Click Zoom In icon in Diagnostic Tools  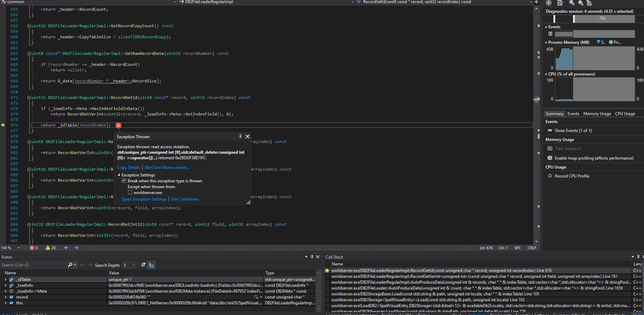pyautogui.click(x=572, y=3)
